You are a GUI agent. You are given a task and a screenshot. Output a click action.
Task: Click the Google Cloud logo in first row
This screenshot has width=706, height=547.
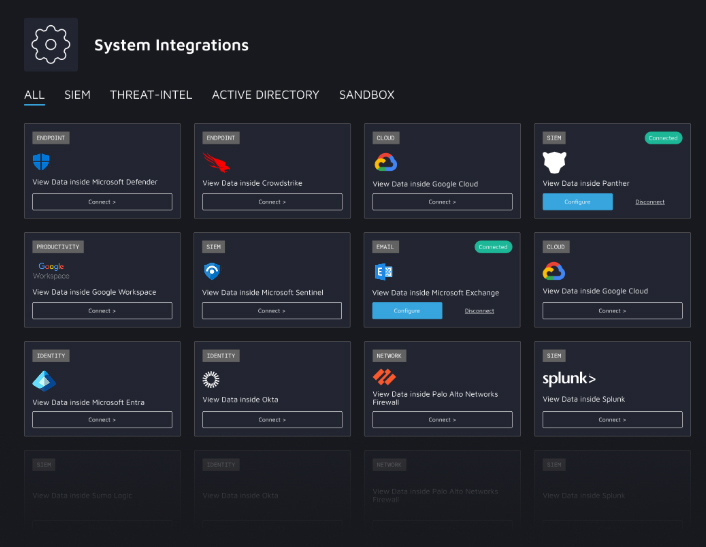tap(385, 163)
